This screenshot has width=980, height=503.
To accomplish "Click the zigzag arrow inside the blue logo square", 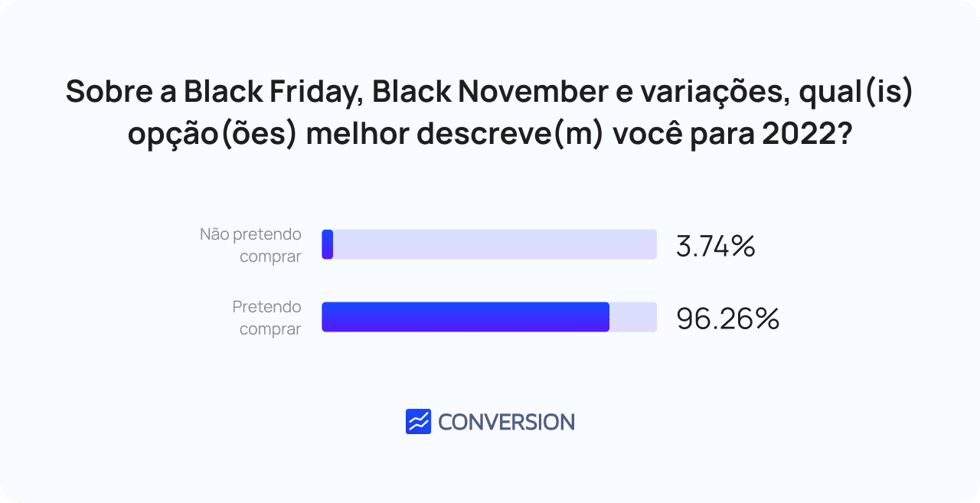I will point(418,421).
